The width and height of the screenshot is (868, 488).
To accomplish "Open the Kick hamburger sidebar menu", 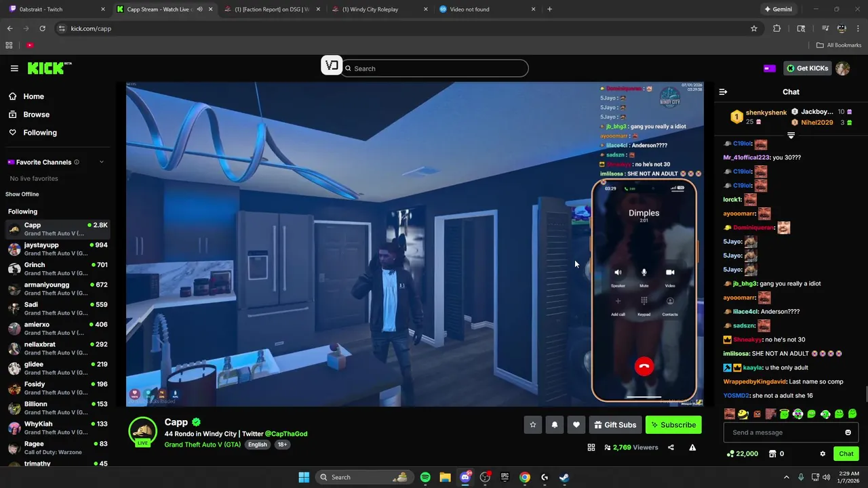I will 14,68.
